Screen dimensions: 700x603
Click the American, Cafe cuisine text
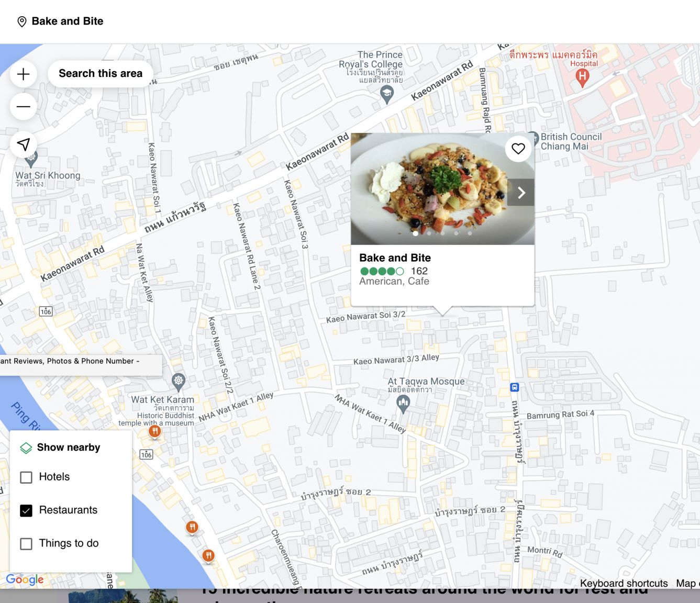pos(394,282)
